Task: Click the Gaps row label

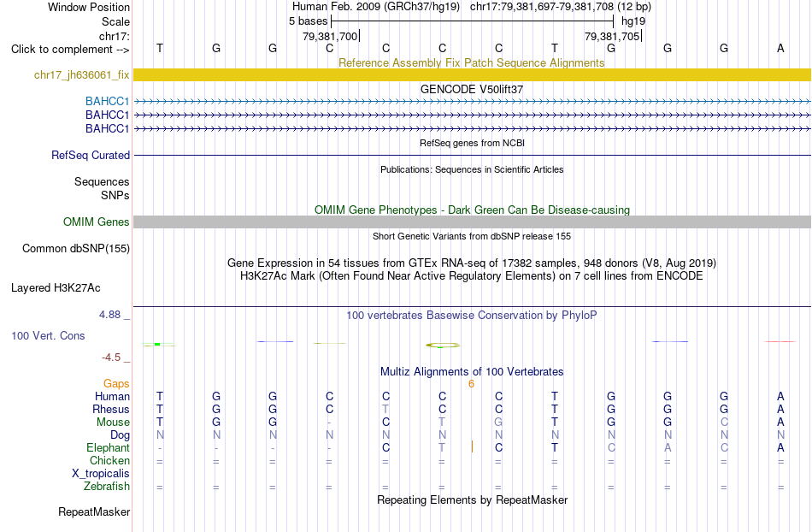Action: tap(116, 383)
